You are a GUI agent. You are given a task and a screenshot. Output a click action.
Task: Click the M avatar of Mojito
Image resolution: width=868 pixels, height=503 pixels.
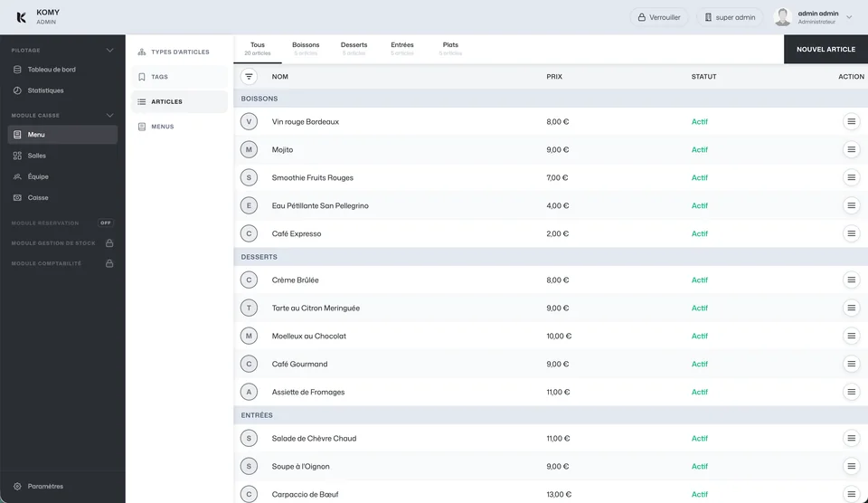[250, 149]
